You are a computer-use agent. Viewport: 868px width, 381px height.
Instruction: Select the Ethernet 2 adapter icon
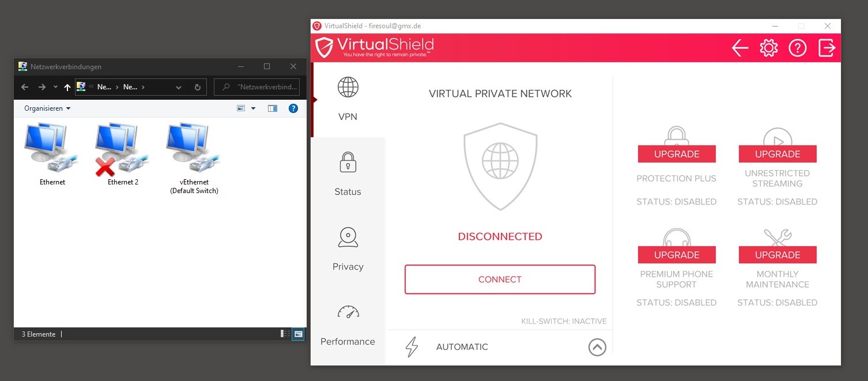(123, 154)
